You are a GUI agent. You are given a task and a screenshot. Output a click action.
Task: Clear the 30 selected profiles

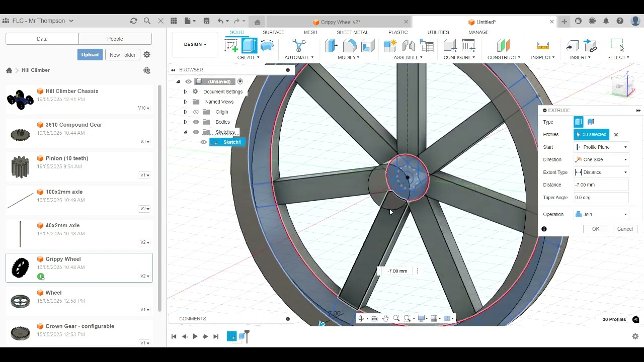pos(616,135)
